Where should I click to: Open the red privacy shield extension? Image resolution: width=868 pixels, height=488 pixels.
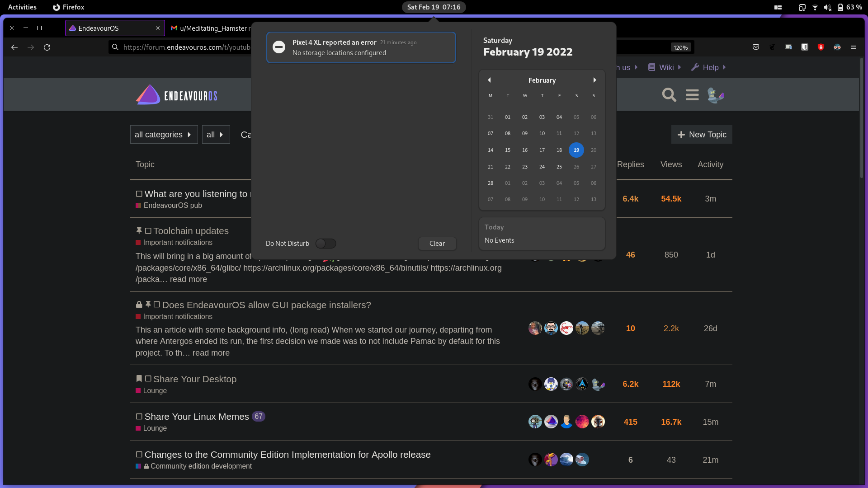(821, 47)
